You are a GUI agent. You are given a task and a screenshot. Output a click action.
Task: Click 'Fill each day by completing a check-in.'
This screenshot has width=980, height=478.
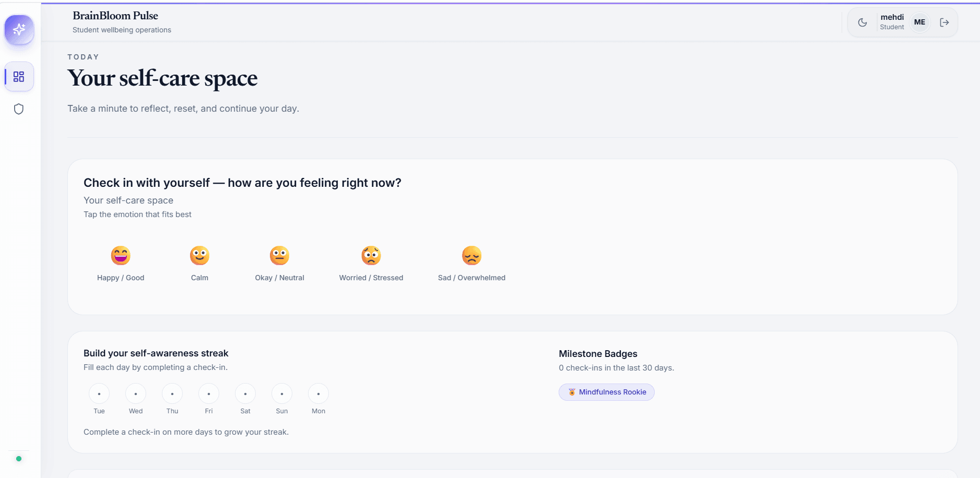pos(156,367)
